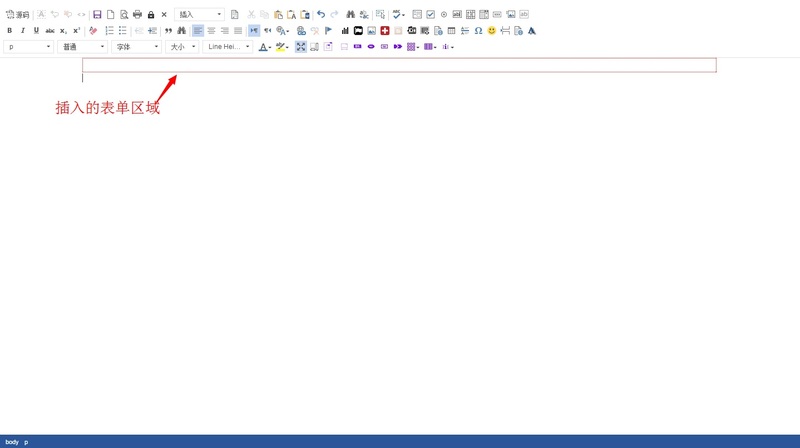Toggle the maximize editor button
The image size is (800, 448).
point(300,47)
